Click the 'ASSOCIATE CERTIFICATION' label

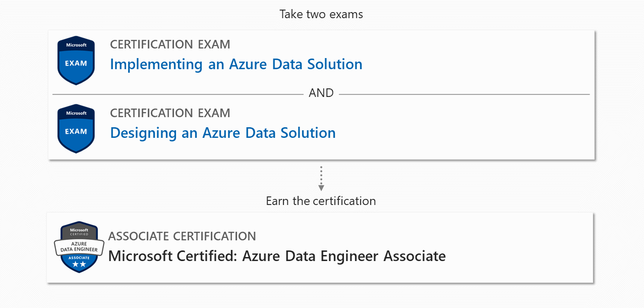[x=182, y=236]
